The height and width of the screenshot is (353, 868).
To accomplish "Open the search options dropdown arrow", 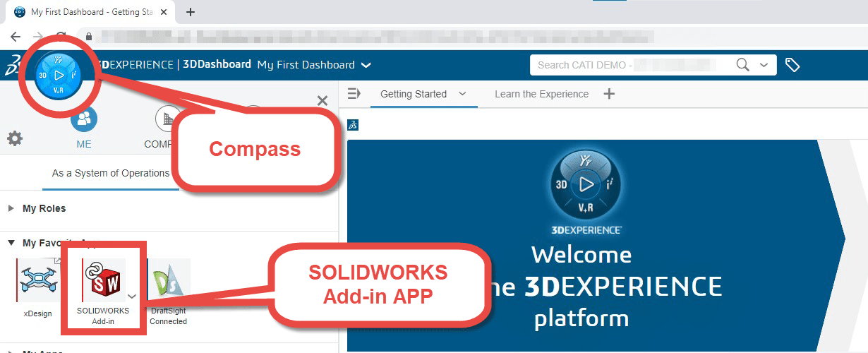I will click(763, 65).
